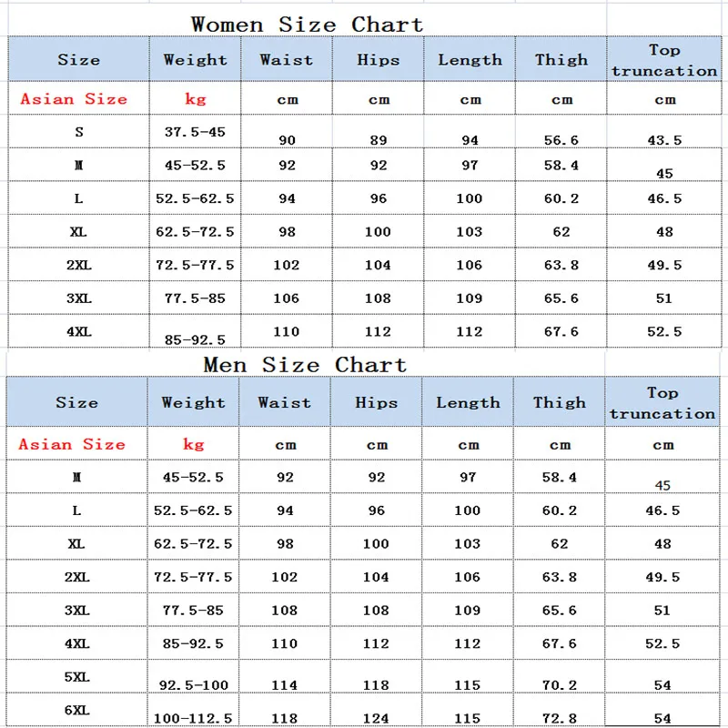The height and width of the screenshot is (728, 728).
Task: Click red kg cell in men's chart
Action: point(193,444)
